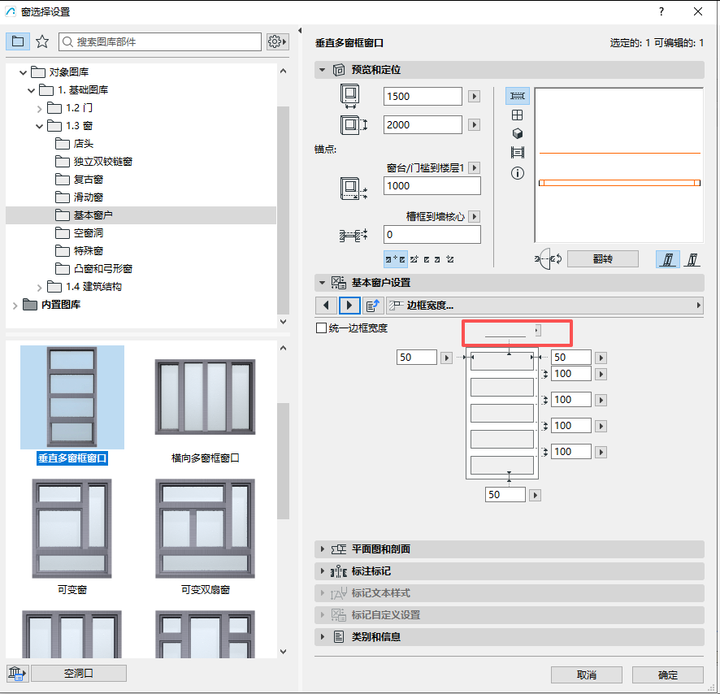Click the 类别和信息 panel icon
The height and width of the screenshot is (694, 720).
[x=339, y=637]
